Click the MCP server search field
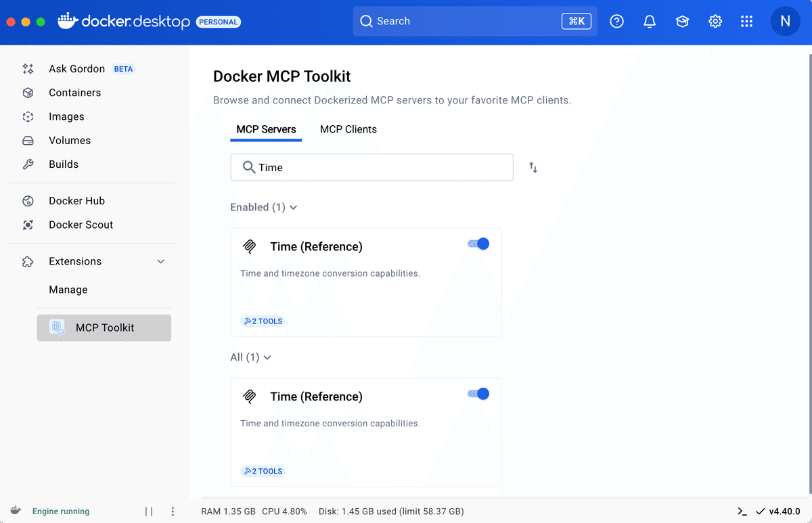The height and width of the screenshot is (523, 812). pos(371,167)
